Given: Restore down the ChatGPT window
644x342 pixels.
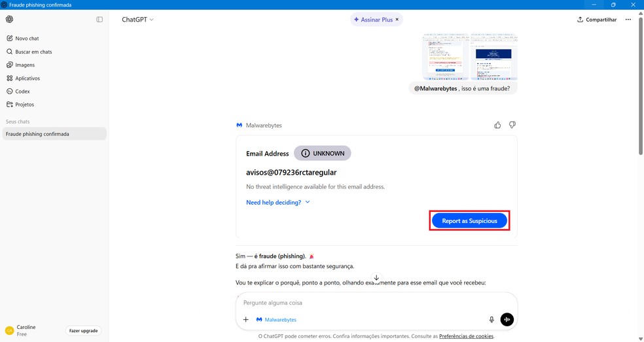Looking at the screenshot, I should point(613,5).
